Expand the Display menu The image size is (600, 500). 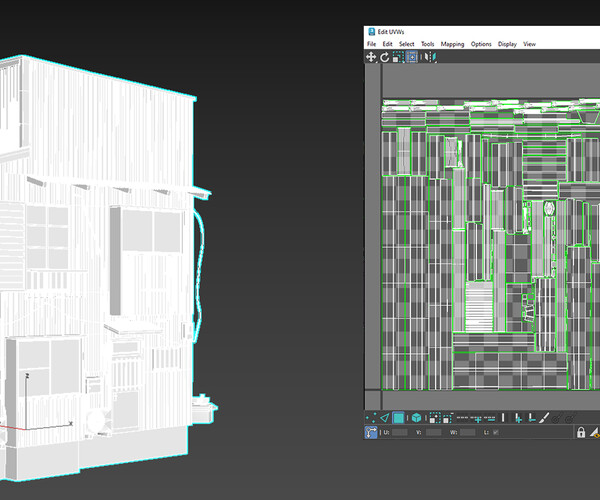coord(507,44)
